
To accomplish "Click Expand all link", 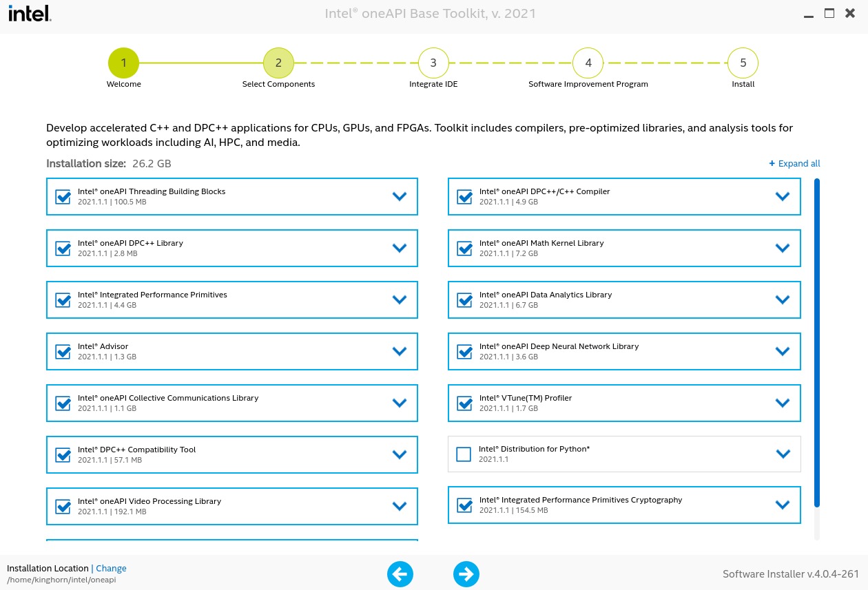I will (x=794, y=164).
